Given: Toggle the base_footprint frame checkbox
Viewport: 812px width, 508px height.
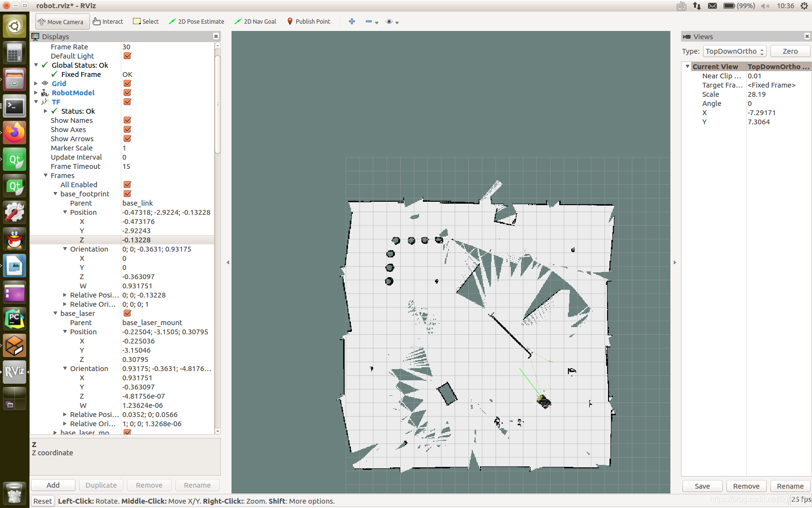Looking at the screenshot, I should [x=128, y=194].
